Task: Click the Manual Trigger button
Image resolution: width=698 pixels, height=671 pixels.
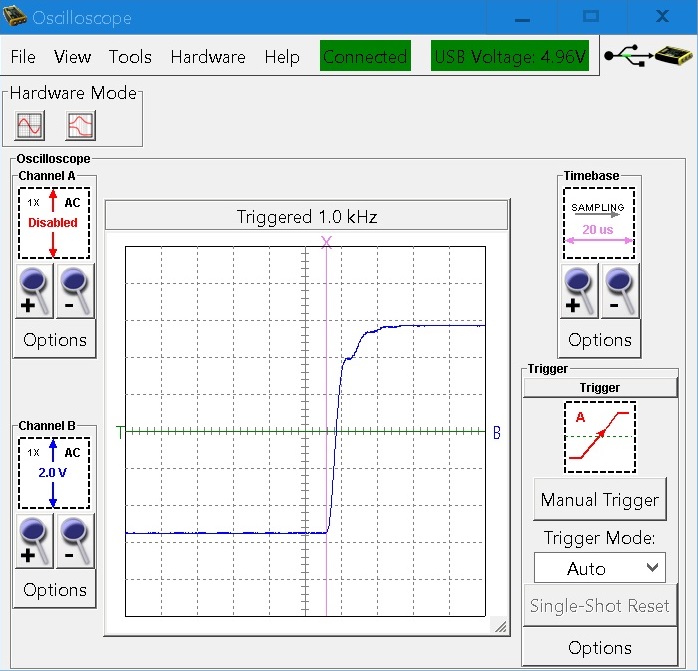Action: tap(599, 500)
